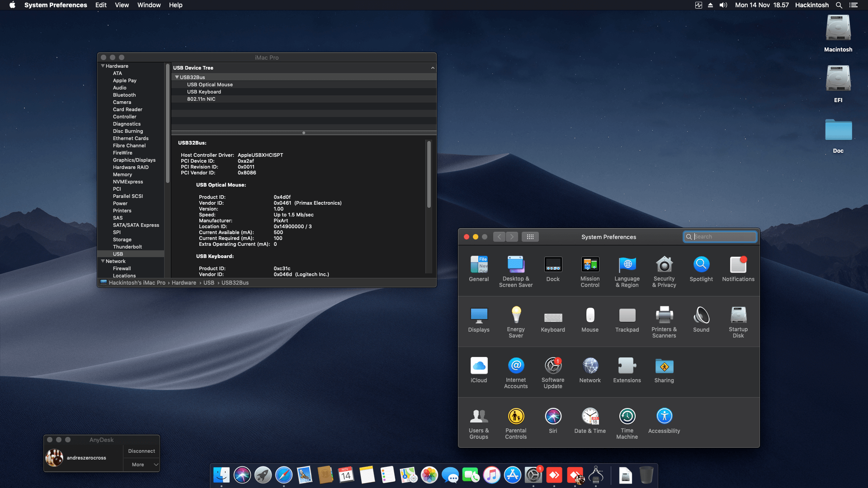Select 802.11n NIC in device tree
The width and height of the screenshot is (868, 488).
pos(304,99)
